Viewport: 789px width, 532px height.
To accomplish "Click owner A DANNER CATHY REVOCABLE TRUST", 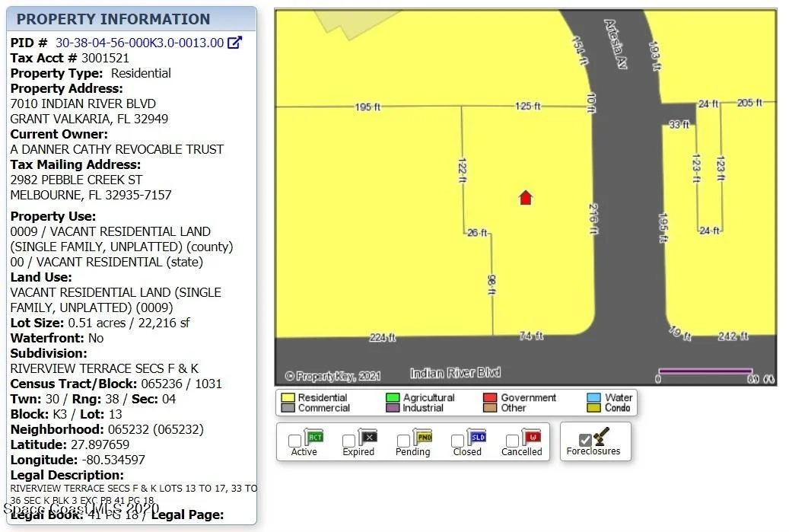I will pyautogui.click(x=116, y=149).
